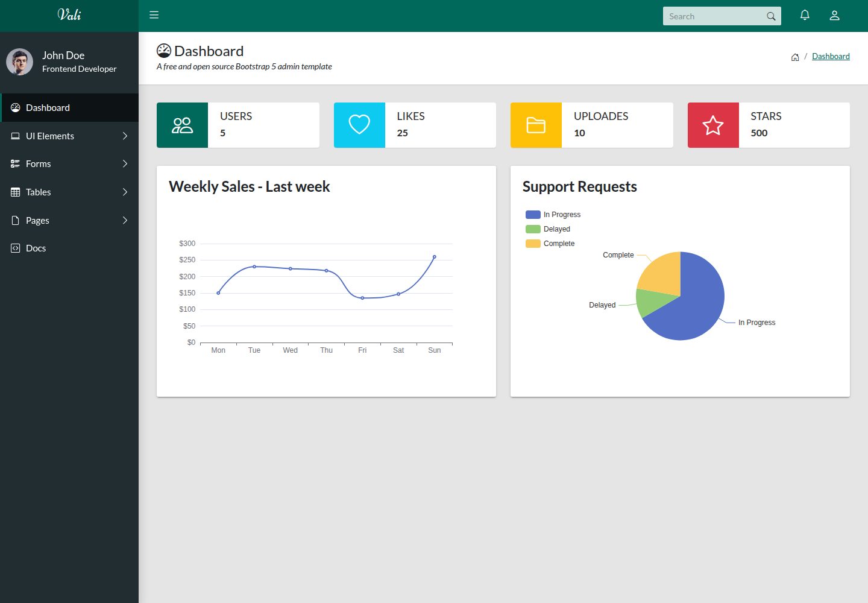
Task: Expand Tables submenu chevron
Action: coord(125,192)
